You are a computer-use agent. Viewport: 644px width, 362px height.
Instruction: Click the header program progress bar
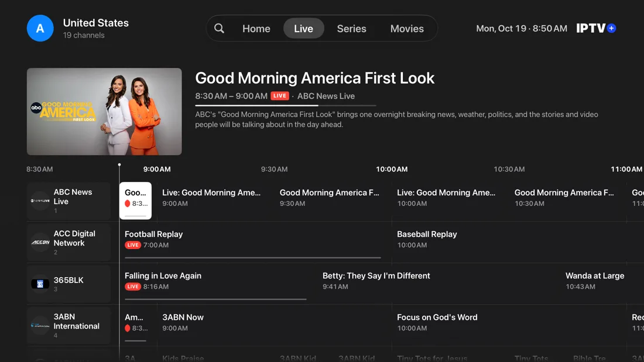click(286, 105)
